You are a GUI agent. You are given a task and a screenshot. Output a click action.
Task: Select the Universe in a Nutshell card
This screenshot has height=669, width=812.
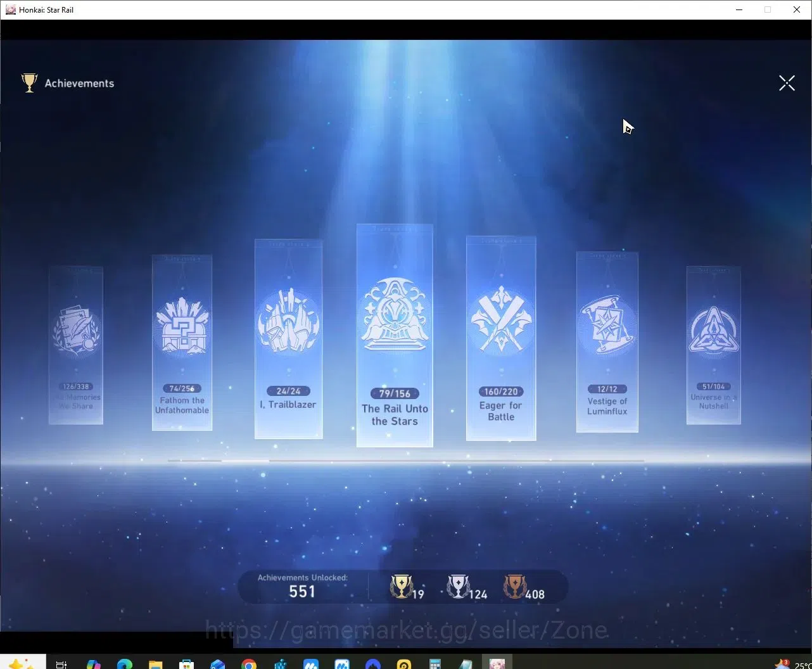pyautogui.click(x=713, y=345)
